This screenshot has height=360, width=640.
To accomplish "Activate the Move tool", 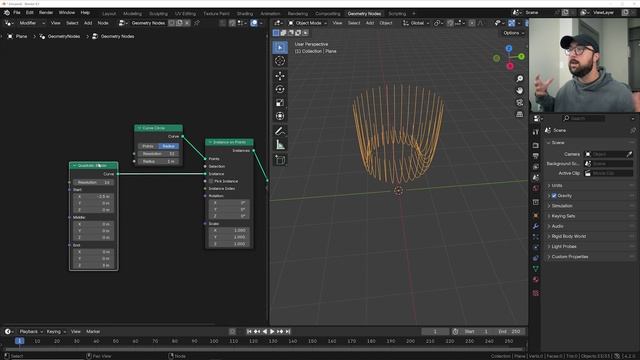I will click(280, 76).
